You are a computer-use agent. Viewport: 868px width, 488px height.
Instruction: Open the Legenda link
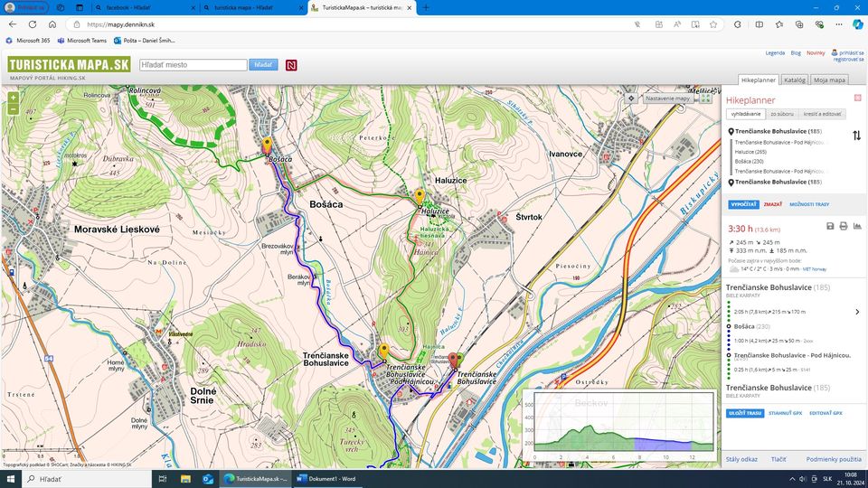775,53
